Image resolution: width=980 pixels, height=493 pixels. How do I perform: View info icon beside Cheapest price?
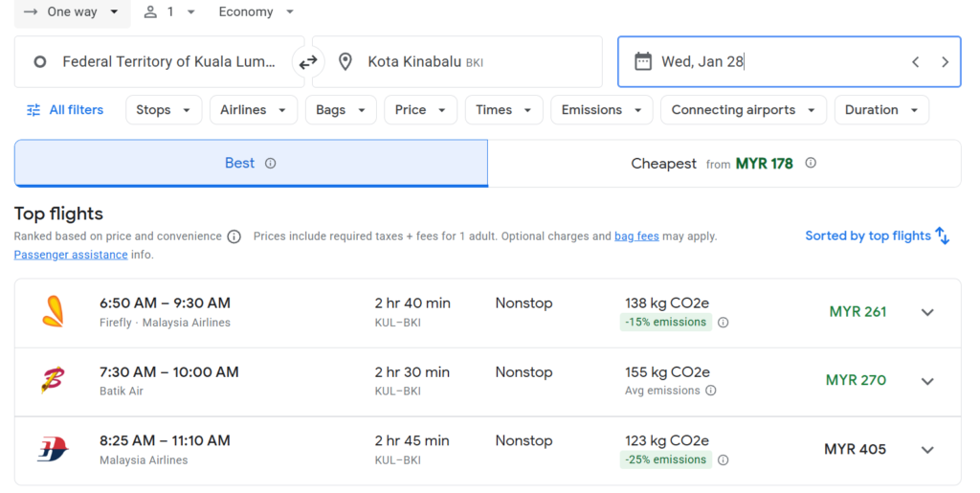(811, 164)
